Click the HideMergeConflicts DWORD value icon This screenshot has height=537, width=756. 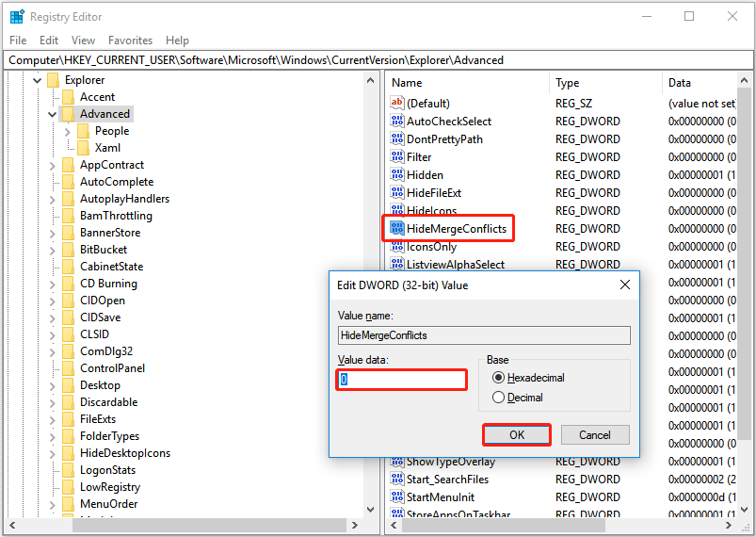(x=396, y=229)
